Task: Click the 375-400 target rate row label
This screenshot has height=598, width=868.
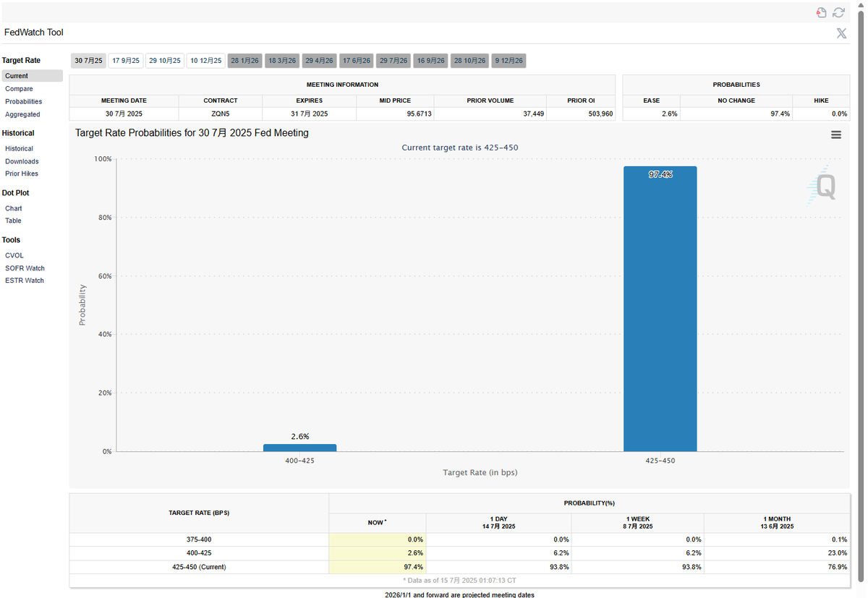Action: tap(199, 539)
